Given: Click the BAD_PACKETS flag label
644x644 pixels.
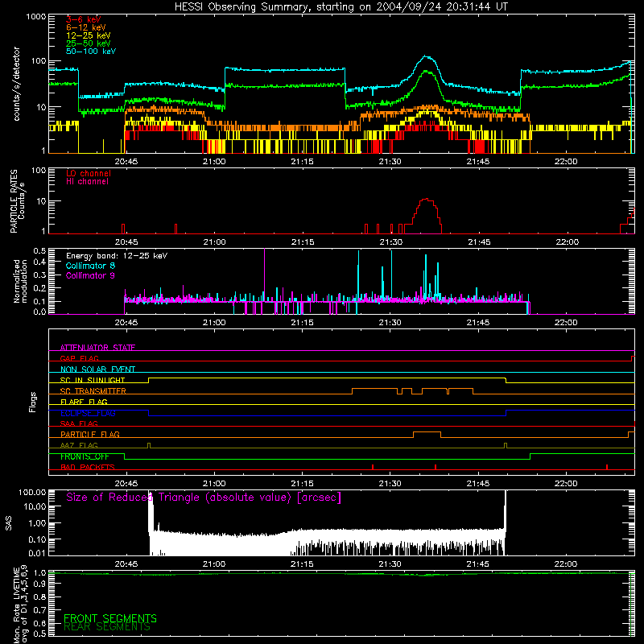Looking at the screenshot, I should (x=88, y=468).
